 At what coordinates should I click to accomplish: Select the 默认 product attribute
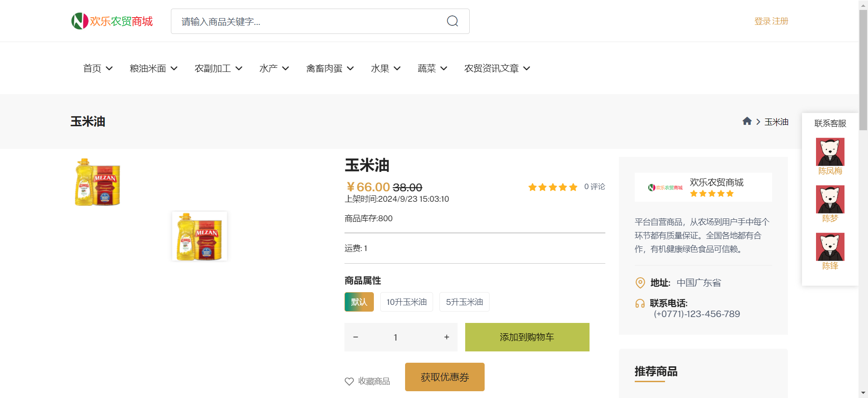pyautogui.click(x=359, y=302)
